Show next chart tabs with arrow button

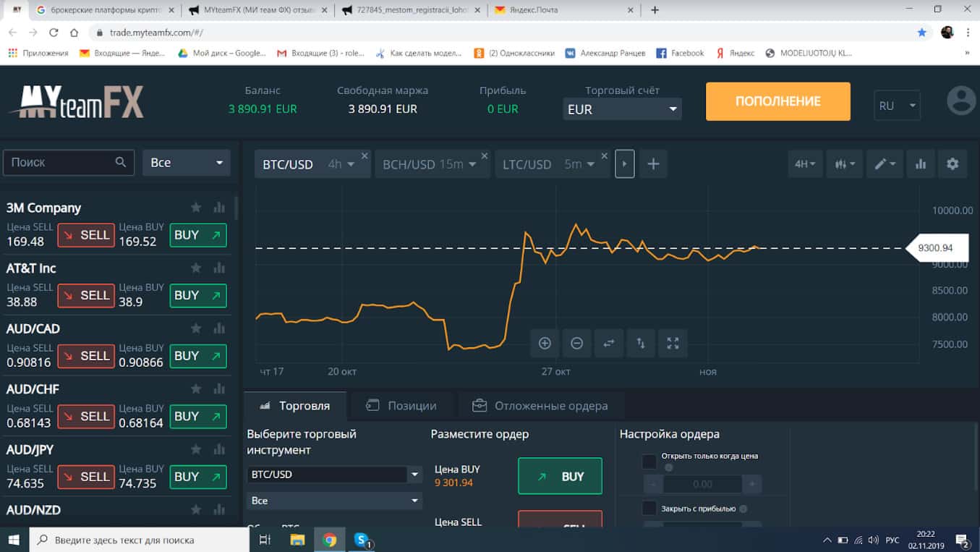click(625, 164)
